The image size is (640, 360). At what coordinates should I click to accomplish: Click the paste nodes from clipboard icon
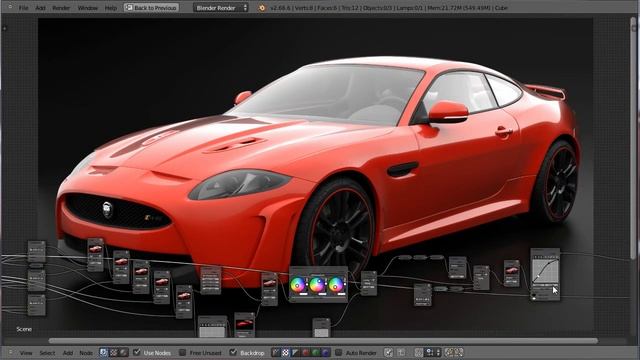pos(459,352)
